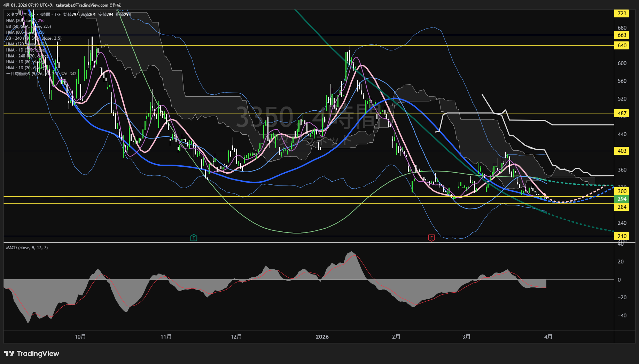Select the yellow 210 price label

[622, 236]
